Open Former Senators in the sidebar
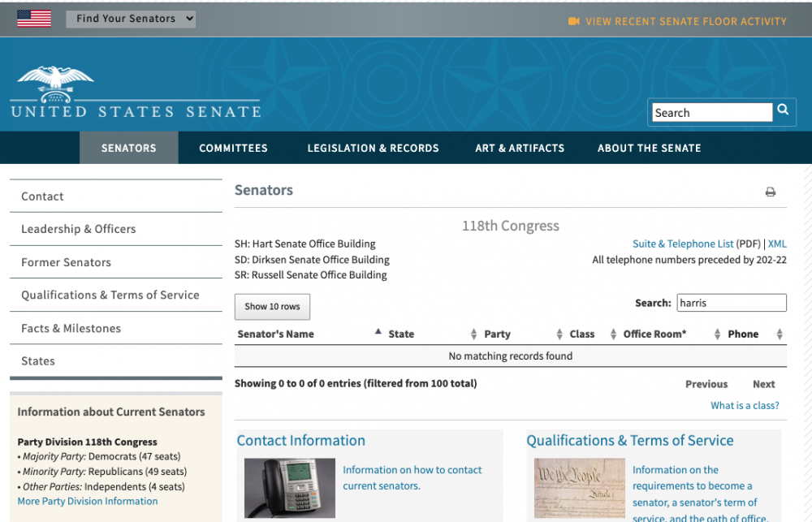 (67, 262)
